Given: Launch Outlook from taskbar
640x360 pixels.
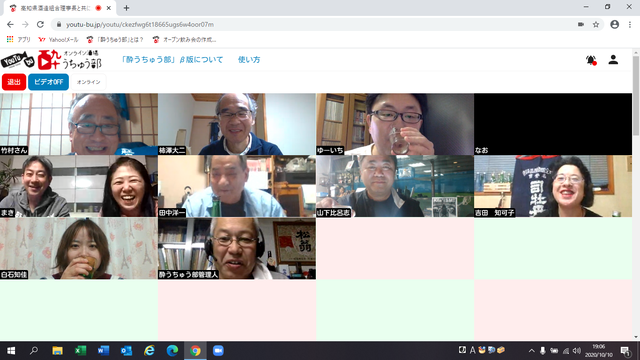Looking at the screenshot, I should click(x=126, y=351).
